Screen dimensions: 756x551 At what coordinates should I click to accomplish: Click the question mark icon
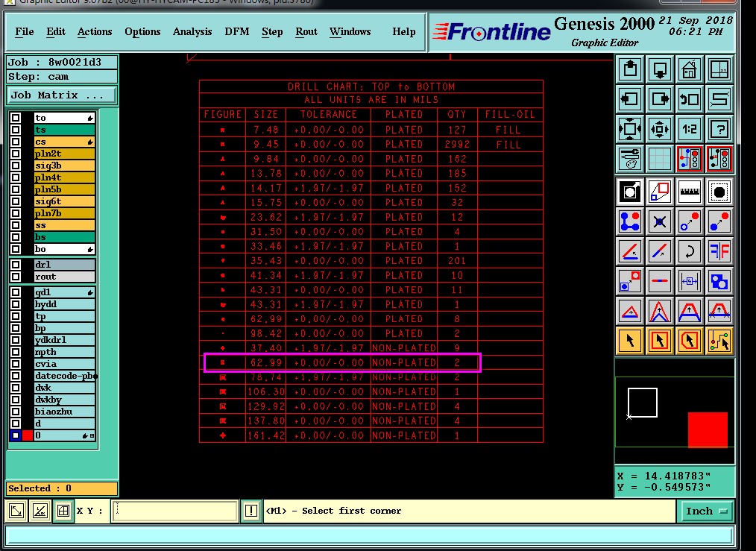coord(719,129)
